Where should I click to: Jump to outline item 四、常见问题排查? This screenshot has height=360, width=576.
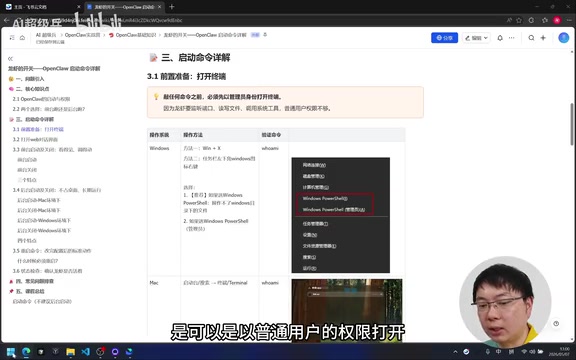[35, 281]
